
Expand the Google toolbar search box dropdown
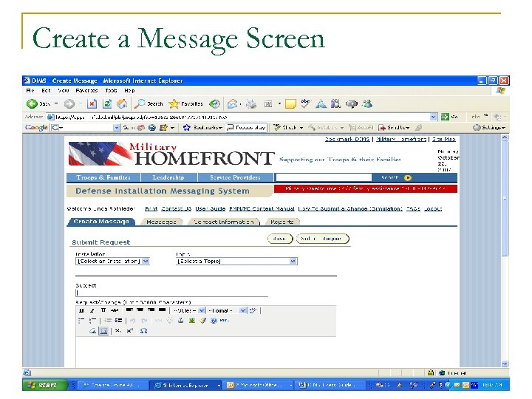coord(117,128)
